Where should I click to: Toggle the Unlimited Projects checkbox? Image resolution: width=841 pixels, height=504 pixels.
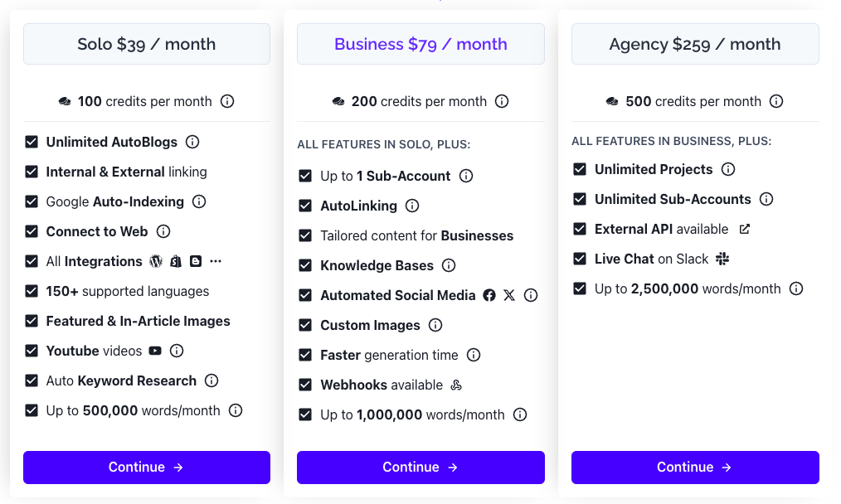[580, 169]
